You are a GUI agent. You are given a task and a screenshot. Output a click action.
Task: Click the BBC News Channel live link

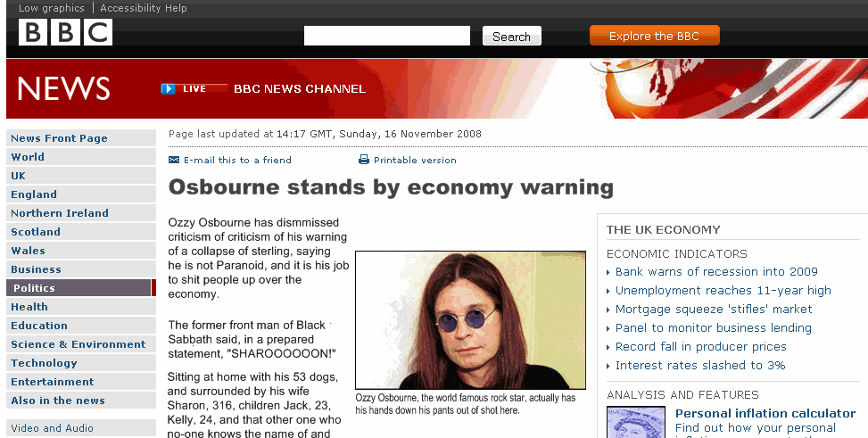(x=300, y=88)
